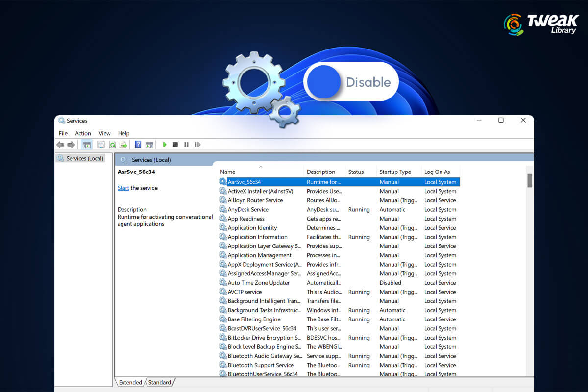Toggle Show/Hide Console Tree toolbar icon
Screen dimensions: 588x392
click(87, 145)
